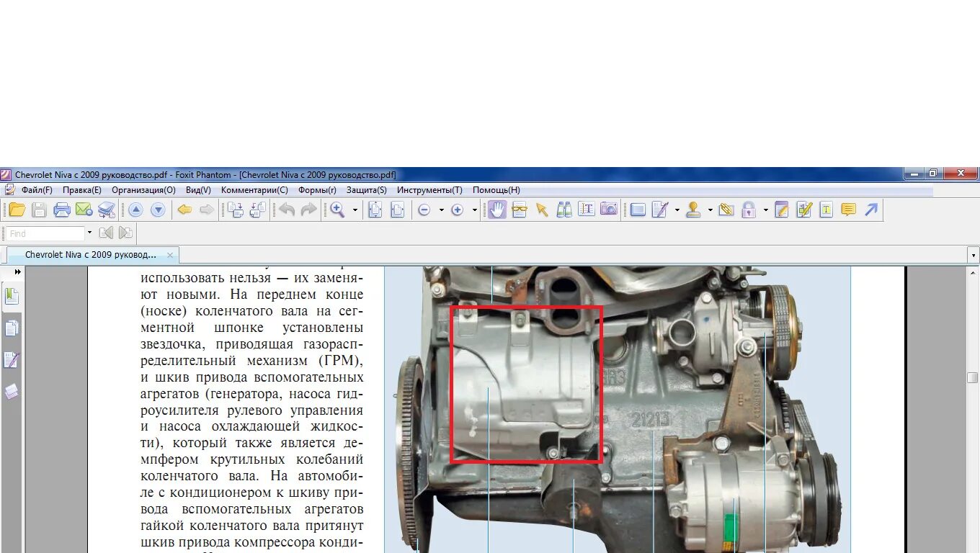Click the form edit checklist icon

click(804, 210)
